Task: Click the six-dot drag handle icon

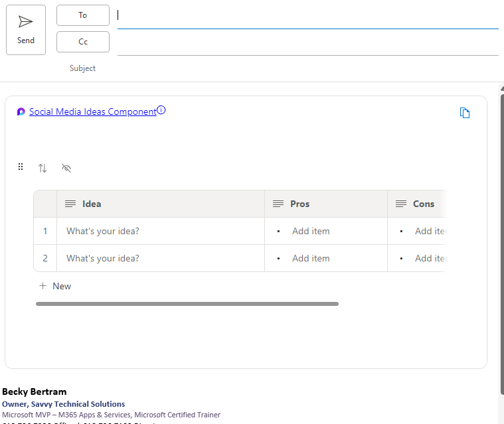Action: (21, 167)
